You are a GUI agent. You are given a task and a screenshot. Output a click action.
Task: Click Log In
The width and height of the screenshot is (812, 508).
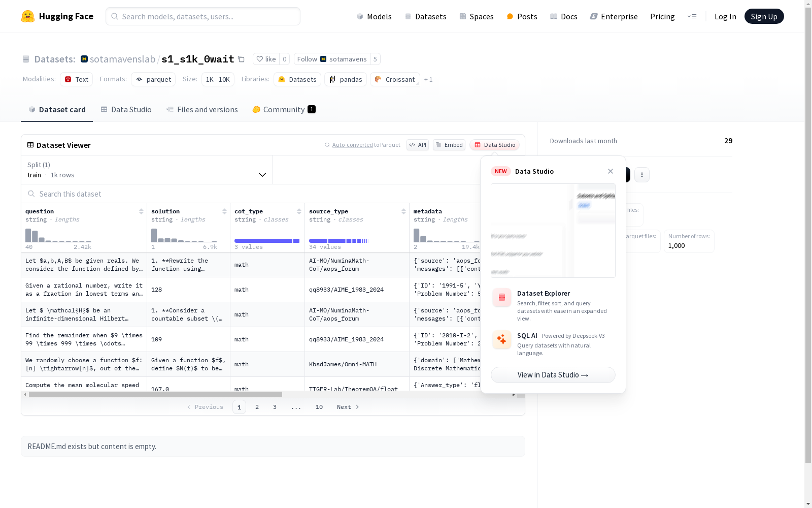point(725,16)
